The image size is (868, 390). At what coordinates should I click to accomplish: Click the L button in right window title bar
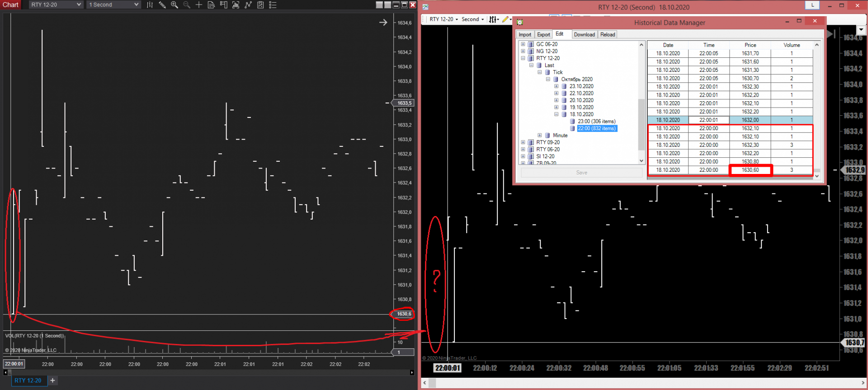point(812,5)
